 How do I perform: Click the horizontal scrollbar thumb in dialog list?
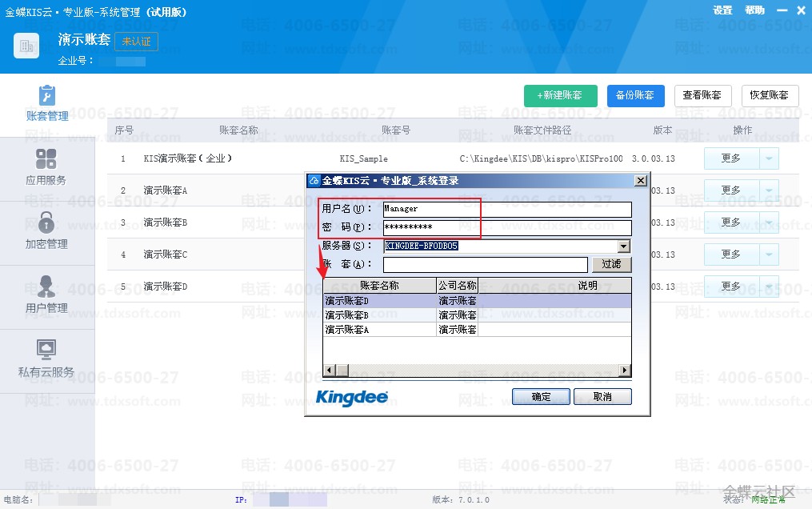click(342, 371)
